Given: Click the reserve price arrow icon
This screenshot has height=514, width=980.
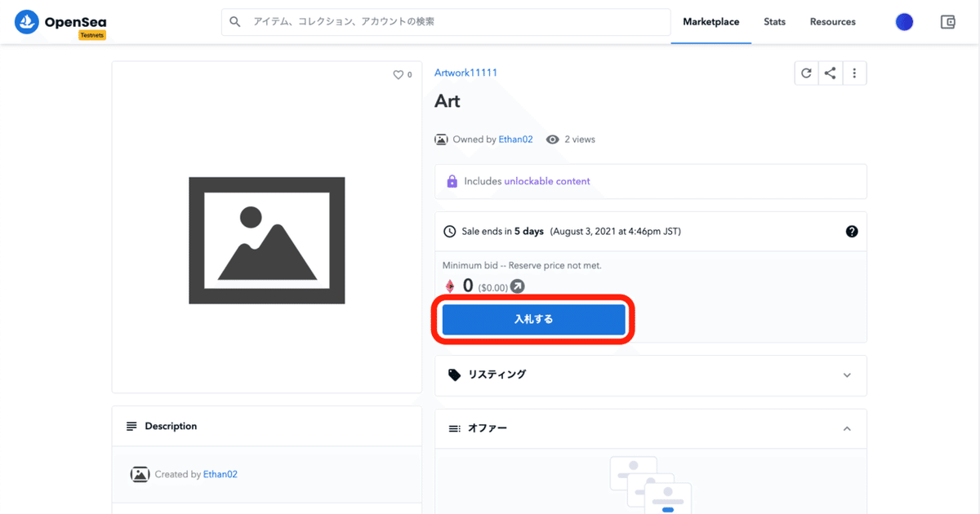Looking at the screenshot, I should pos(518,286).
